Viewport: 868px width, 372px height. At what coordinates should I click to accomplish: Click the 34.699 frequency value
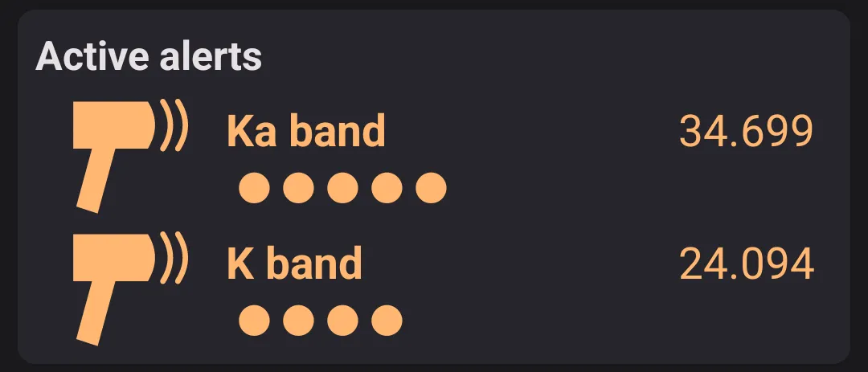[747, 132]
